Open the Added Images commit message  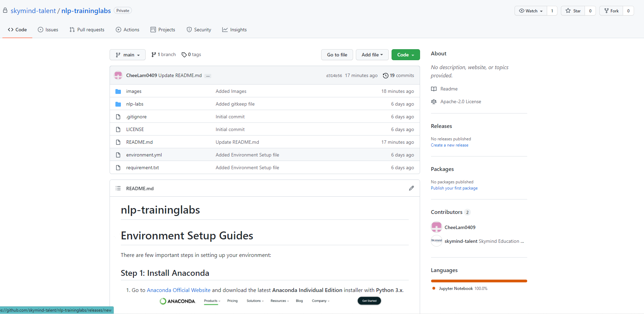coord(231,91)
